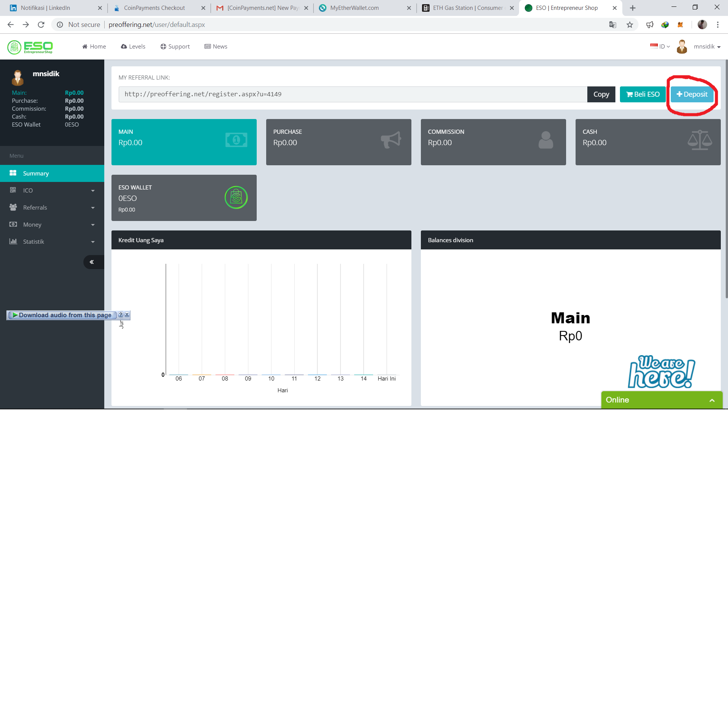Image resolution: width=728 pixels, height=705 pixels.
Task: Close the download audio popup
Action: point(127,315)
